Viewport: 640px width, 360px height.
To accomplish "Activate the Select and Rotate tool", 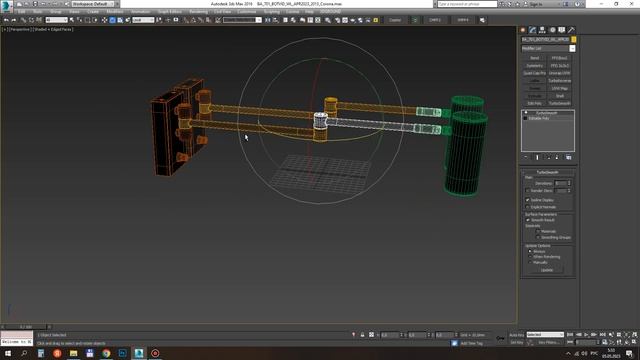I will pyautogui.click(x=112, y=20).
